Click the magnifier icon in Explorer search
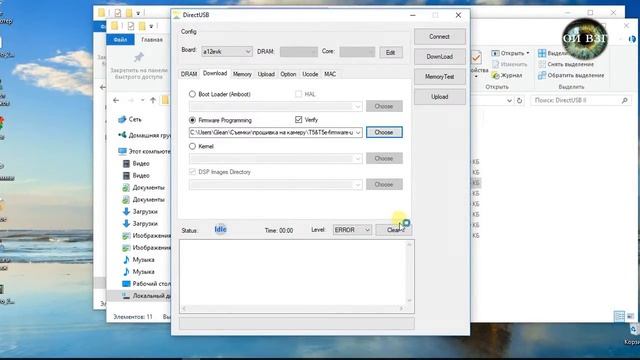640x360 pixels. tap(624, 100)
